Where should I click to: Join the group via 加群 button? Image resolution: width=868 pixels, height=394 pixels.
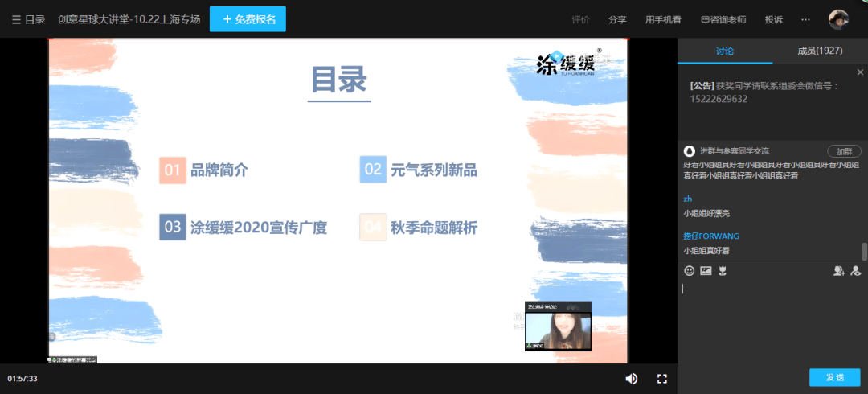pos(844,151)
